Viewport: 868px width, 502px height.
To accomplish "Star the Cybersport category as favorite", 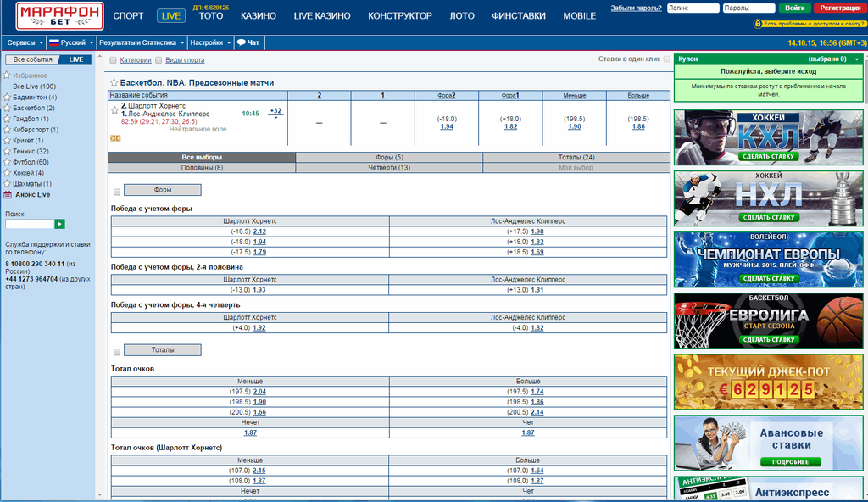I will pyautogui.click(x=7, y=130).
